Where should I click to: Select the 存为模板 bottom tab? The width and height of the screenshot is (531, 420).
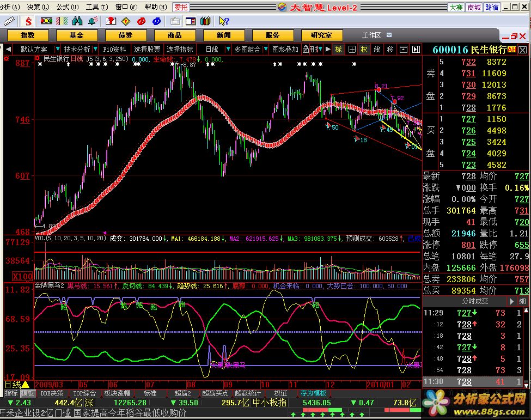[313, 393]
